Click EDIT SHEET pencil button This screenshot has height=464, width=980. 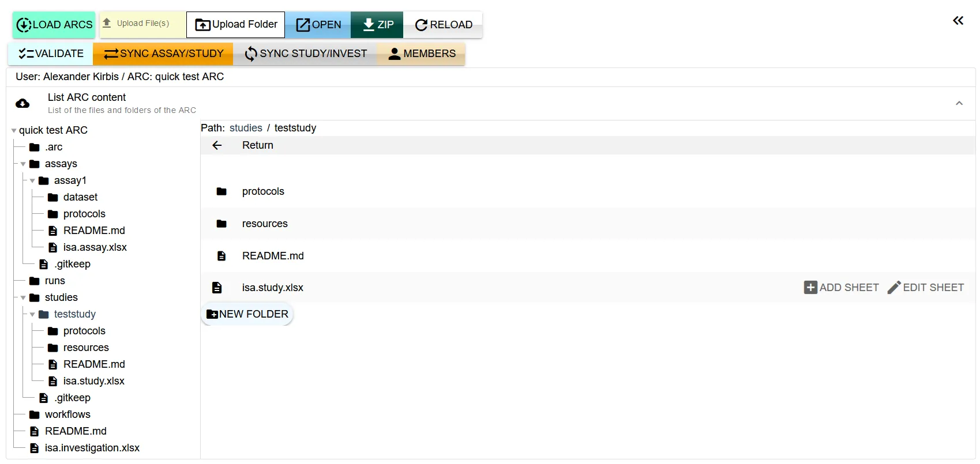pos(925,288)
